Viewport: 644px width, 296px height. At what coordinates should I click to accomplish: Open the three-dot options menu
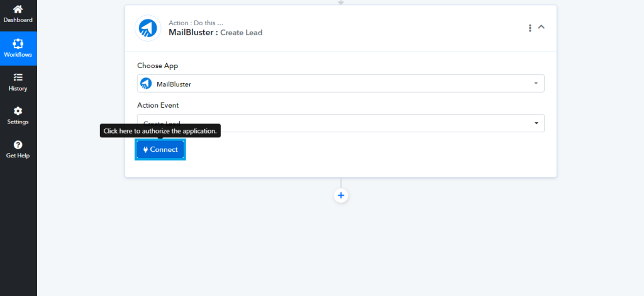coord(530,28)
